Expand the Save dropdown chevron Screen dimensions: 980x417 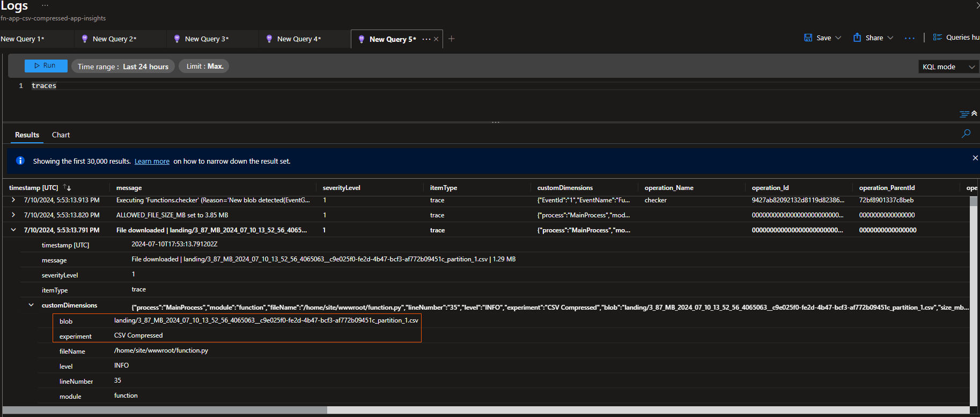click(838, 38)
